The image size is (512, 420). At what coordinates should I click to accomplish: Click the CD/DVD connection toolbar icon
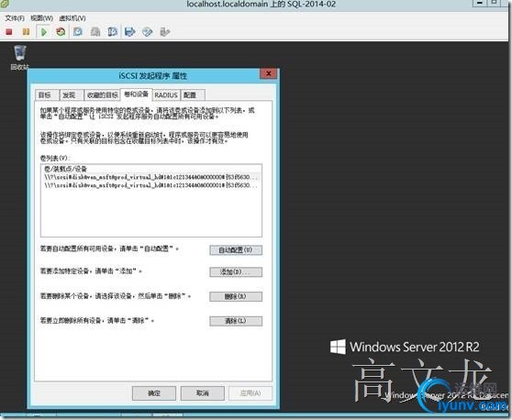click(147, 32)
